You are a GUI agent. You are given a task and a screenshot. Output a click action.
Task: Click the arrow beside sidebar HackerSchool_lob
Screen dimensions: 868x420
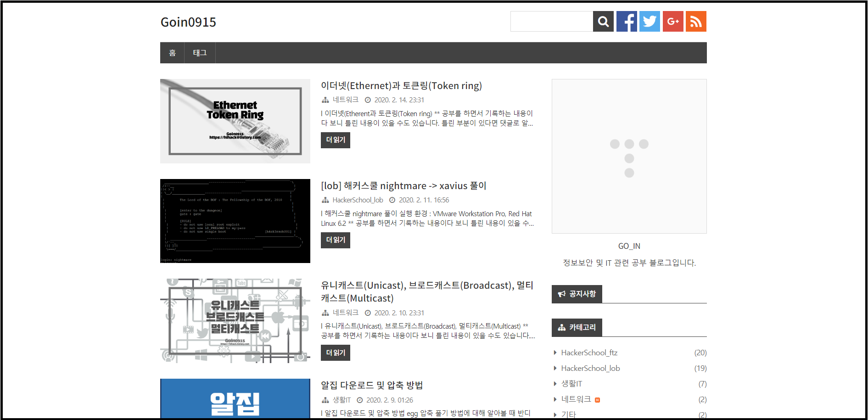555,368
